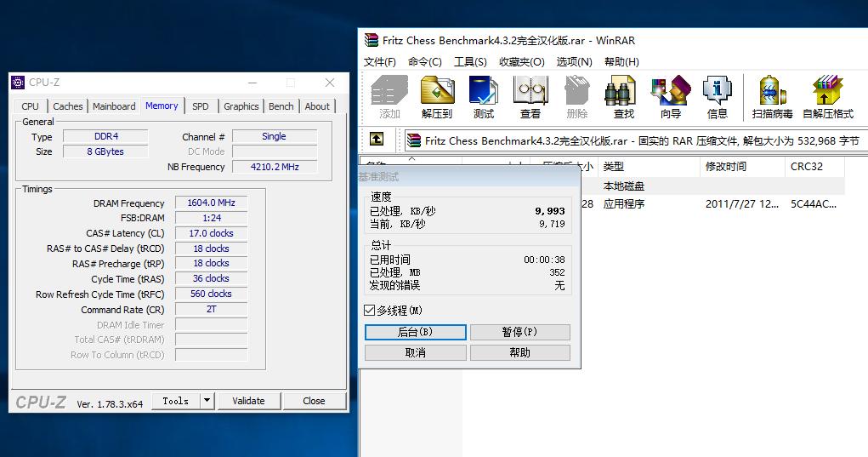Switch to the Mainboard tab
The height and width of the screenshot is (457, 868).
pyautogui.click(x=114, y=106)
